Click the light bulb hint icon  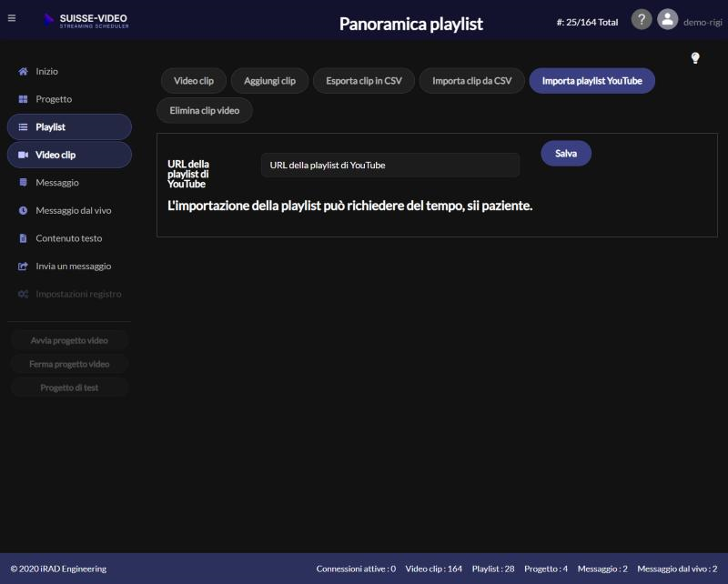click(694, 58)
